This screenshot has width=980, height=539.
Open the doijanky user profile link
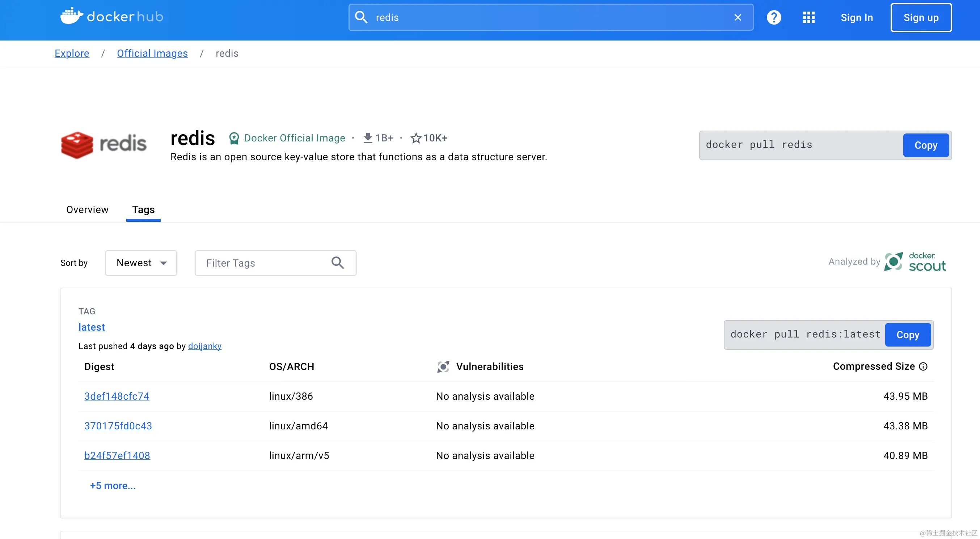(x=205, y=346)
